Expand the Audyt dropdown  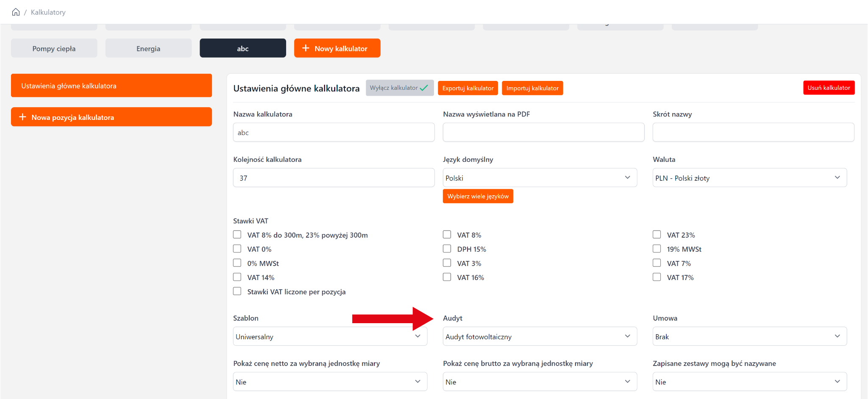(540, 336)
